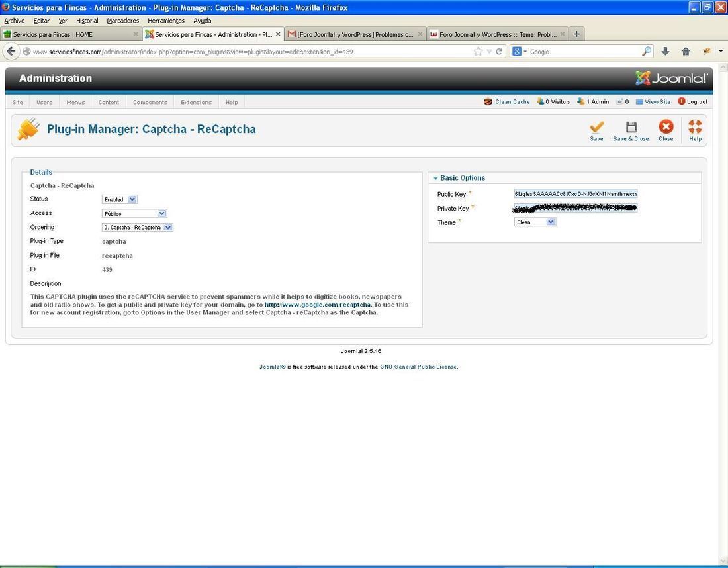Image resolution: width=728 pixels, height=568 pixels.
Task: Open the Theme Clean dropdown
Action: [535, 222]
